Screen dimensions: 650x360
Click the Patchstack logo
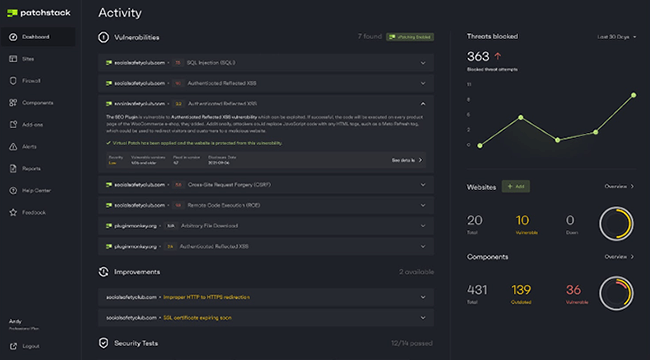[x=39, y=13]
